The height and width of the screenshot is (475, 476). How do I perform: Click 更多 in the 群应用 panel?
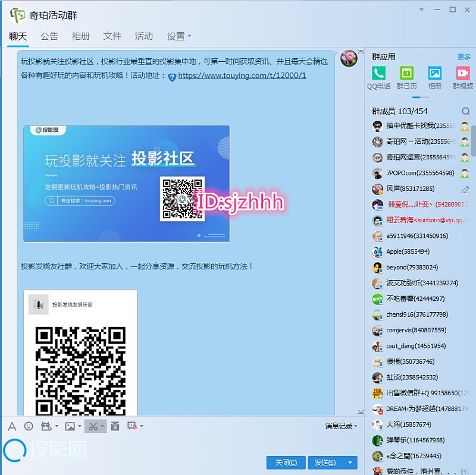pyautogui.click(x=464, y=57)
